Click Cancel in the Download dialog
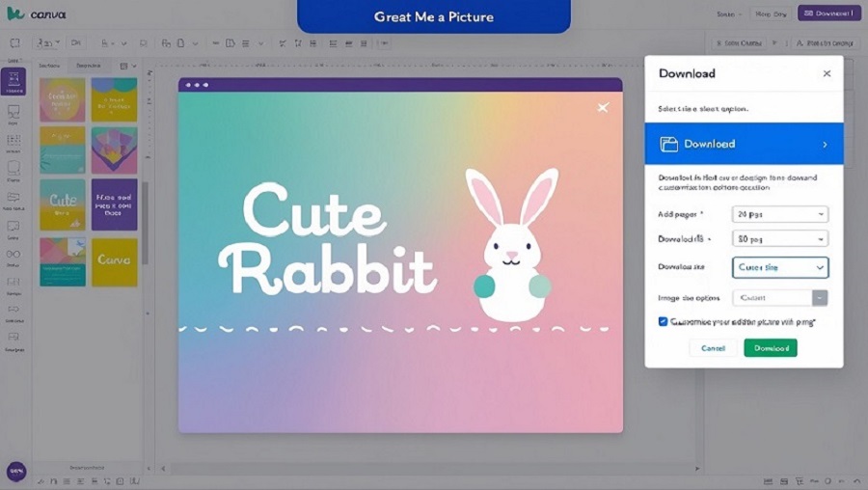This screenshot has width=868, height=490. point(713,348)
